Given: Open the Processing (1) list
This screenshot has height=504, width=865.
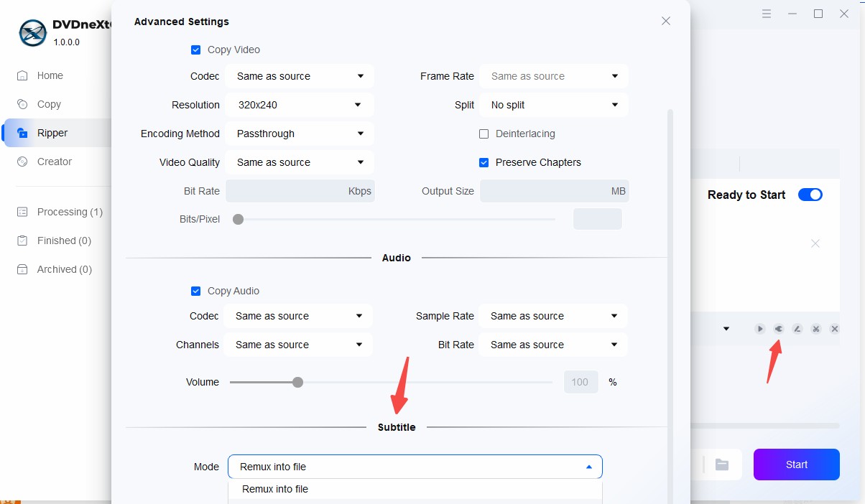Looking at the screenshot, I should coord(70,212).
